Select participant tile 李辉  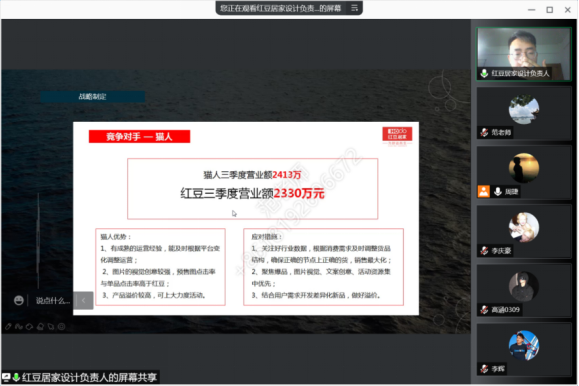click(524, 350)
